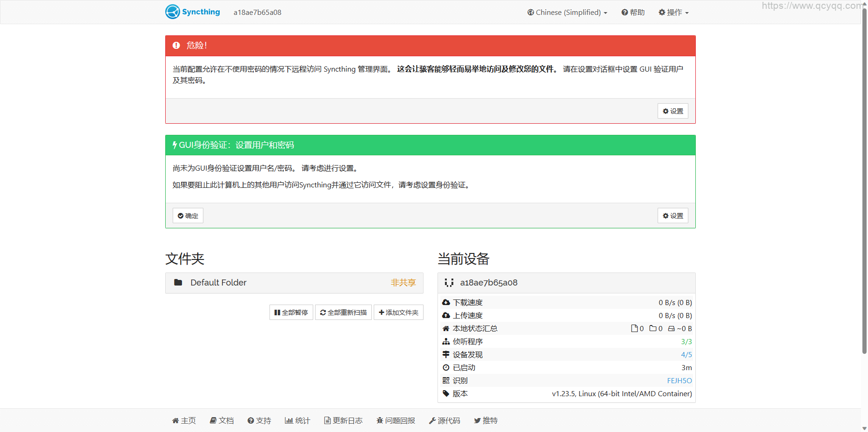Click 设置 in the red danger panel
The height and width of the screenshot is (432, 868).
point(673,111)
